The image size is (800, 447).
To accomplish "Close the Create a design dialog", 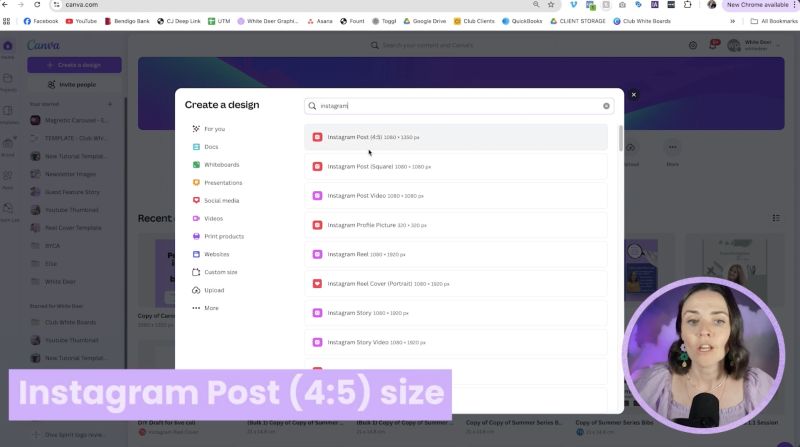I will 634,95.
